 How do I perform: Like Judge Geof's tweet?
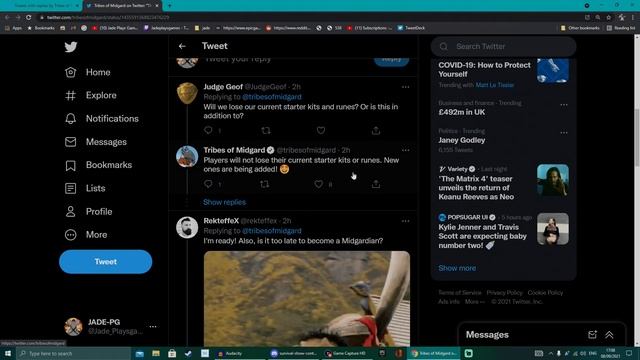click(x=321, y=130)
